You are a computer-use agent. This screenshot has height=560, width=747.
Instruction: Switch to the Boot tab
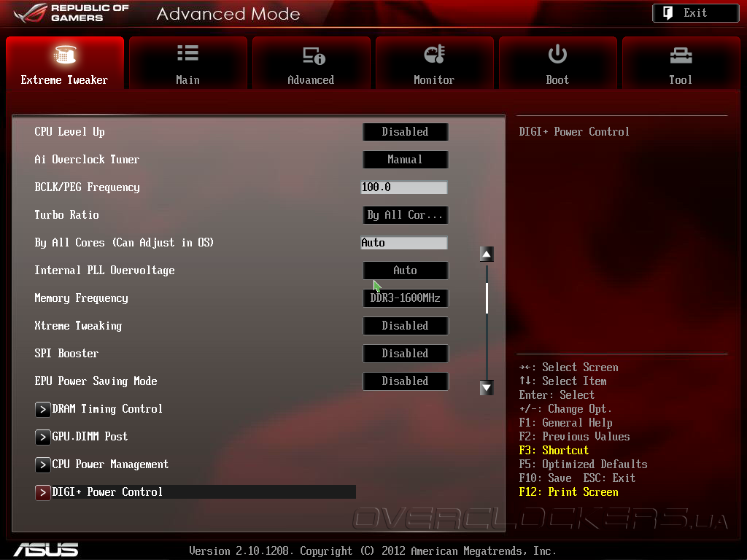[557, 63]
